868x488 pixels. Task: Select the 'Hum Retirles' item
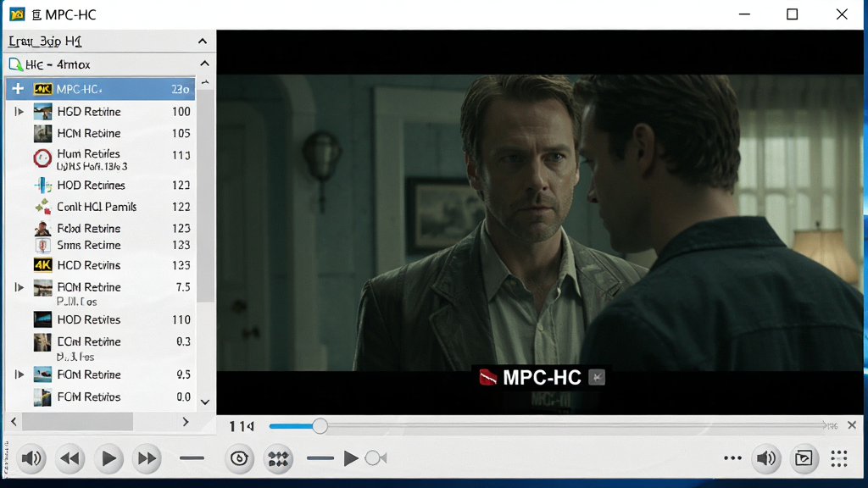click(100, 158)
